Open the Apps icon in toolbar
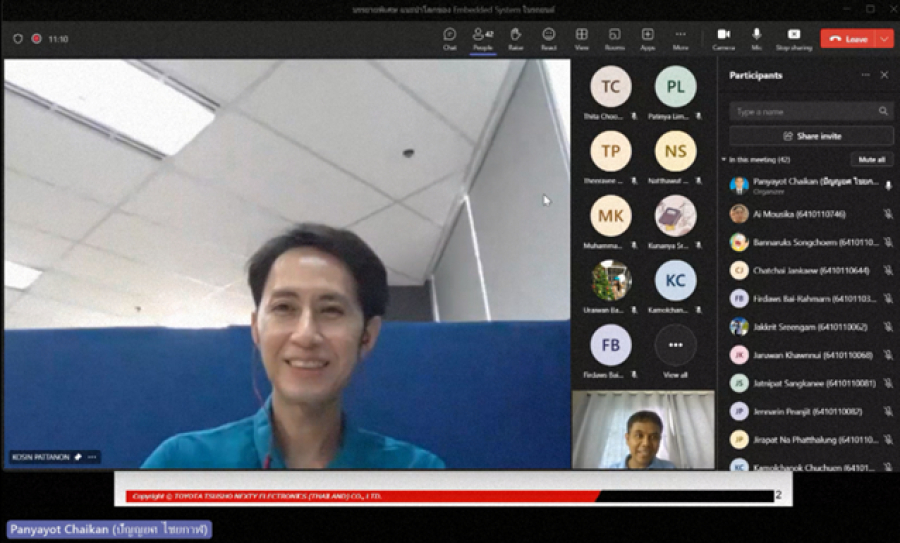Viewport: 900px width, 543px height. coord(648,37)
